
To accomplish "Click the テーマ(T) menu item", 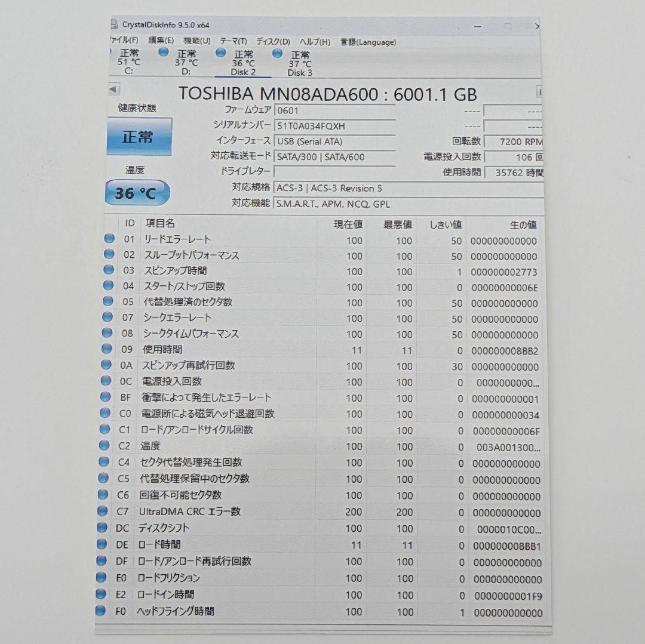I will (232, 42).
